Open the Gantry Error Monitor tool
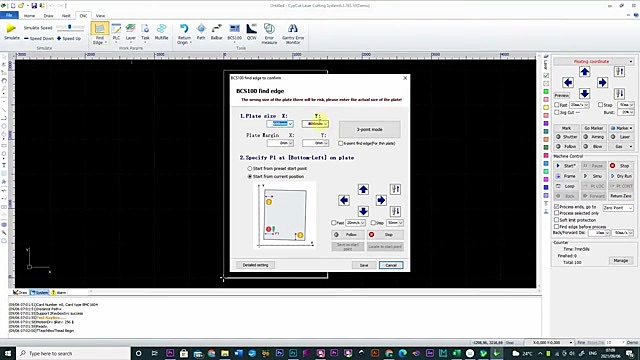This screenshot has height=360, width=640. [x=293, y=33]
